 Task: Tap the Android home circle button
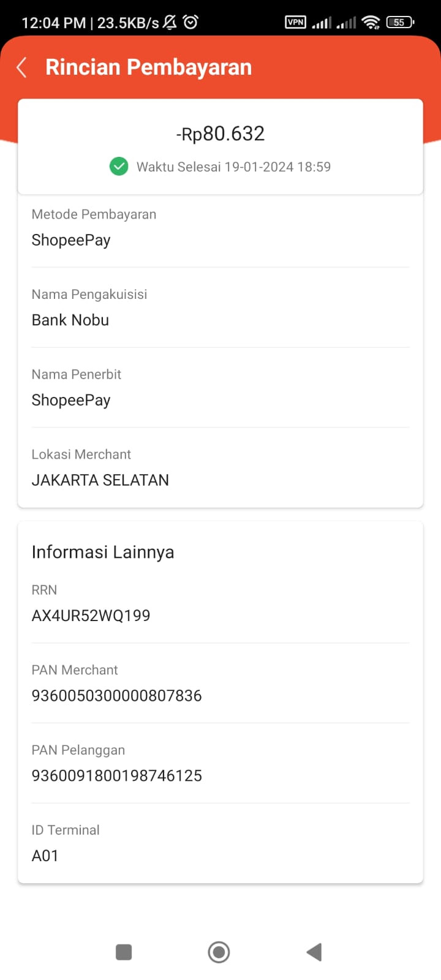click(x=219, y=952)
